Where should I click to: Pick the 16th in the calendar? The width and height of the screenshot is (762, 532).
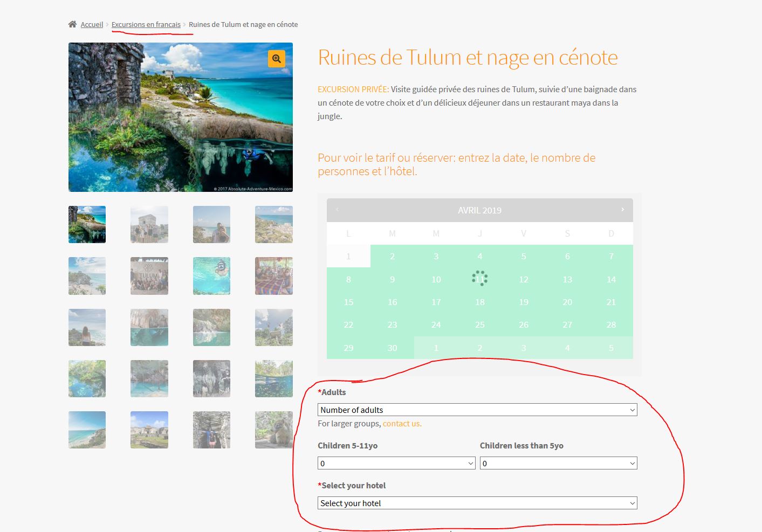(392, 302)
